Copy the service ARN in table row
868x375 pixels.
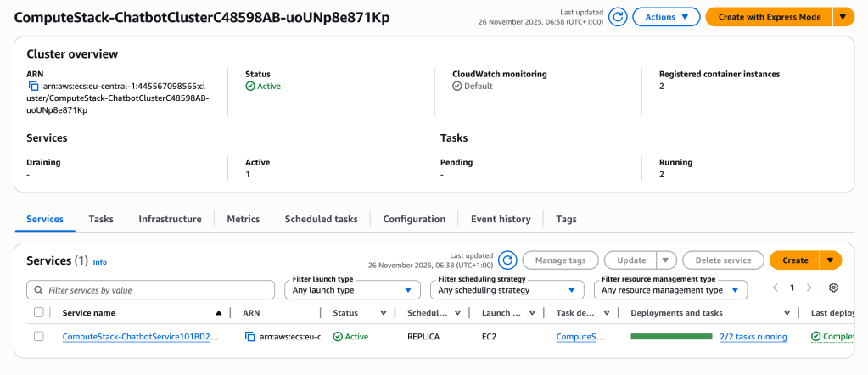250,337
